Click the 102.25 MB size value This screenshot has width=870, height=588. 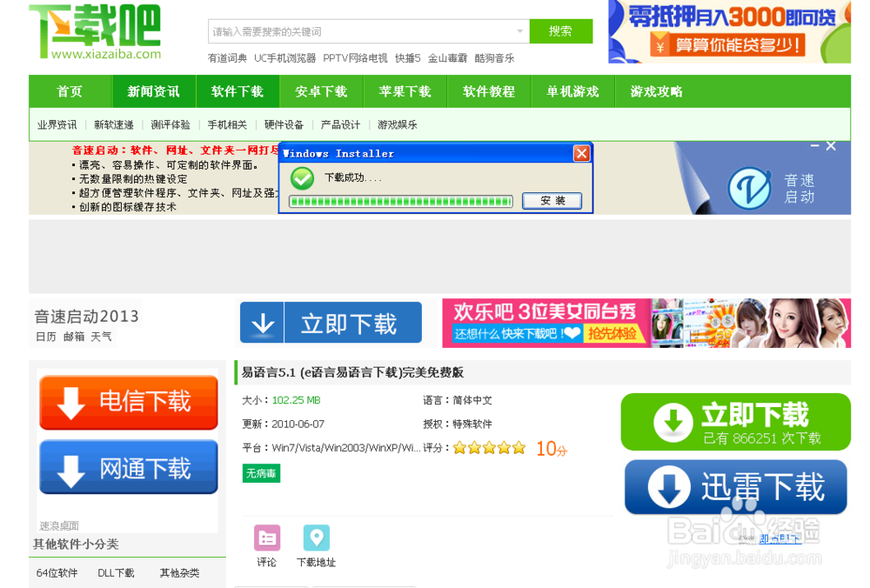(x=297, y=400)
